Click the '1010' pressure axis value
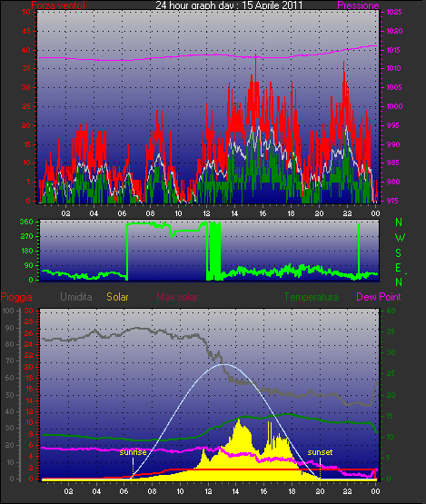 tap(394, 68)
